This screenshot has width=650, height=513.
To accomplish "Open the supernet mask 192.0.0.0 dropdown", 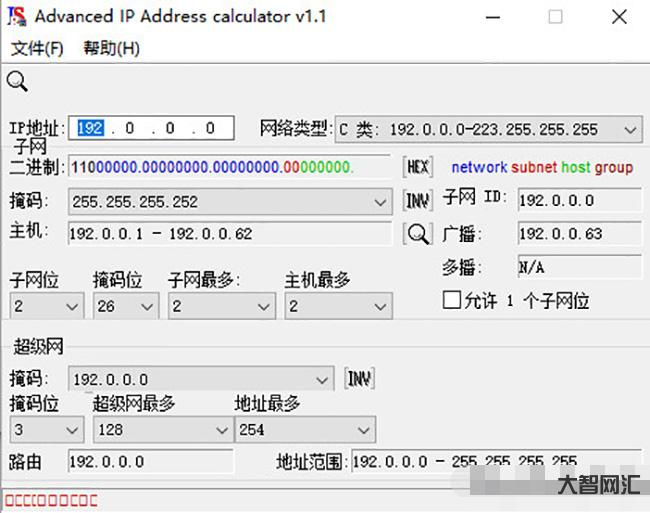I will tap(322, 380).
